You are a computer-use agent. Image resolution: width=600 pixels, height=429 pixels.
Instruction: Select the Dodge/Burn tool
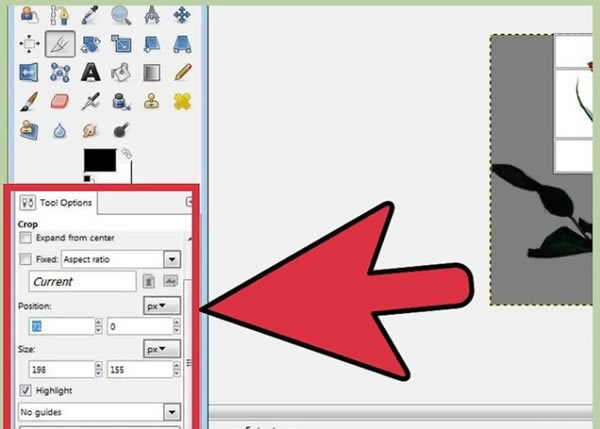tap(121, 130)
